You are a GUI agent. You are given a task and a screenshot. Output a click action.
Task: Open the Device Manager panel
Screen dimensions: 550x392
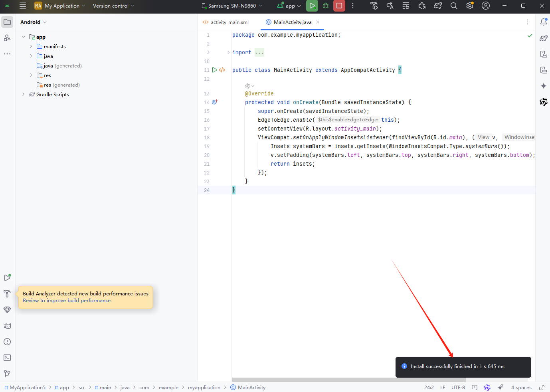click(x=543, y=54)
